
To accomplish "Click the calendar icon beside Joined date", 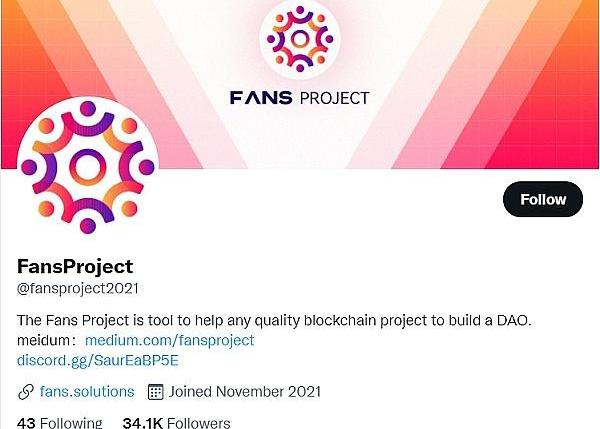I will pyautogui.click(x=155, y=391).
